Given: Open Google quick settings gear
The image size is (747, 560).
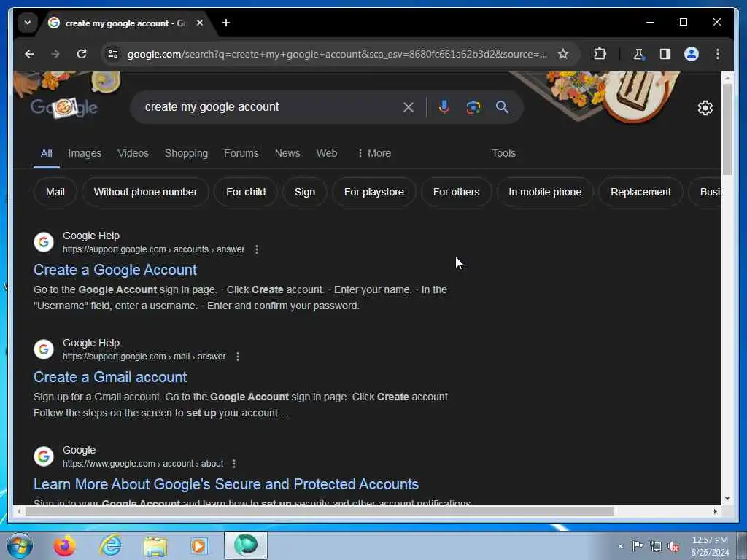Looking at the screenshot, I should [705, 108].
